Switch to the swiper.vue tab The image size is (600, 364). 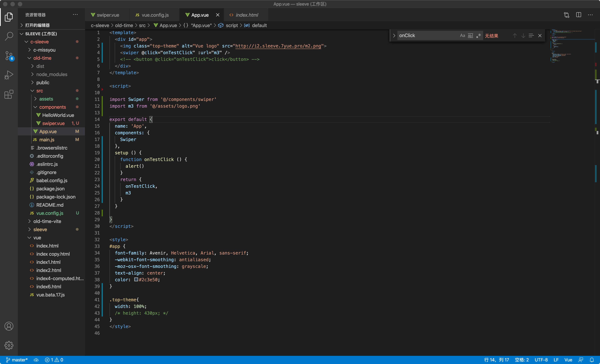pyautogui.click(x=107, y=15)
